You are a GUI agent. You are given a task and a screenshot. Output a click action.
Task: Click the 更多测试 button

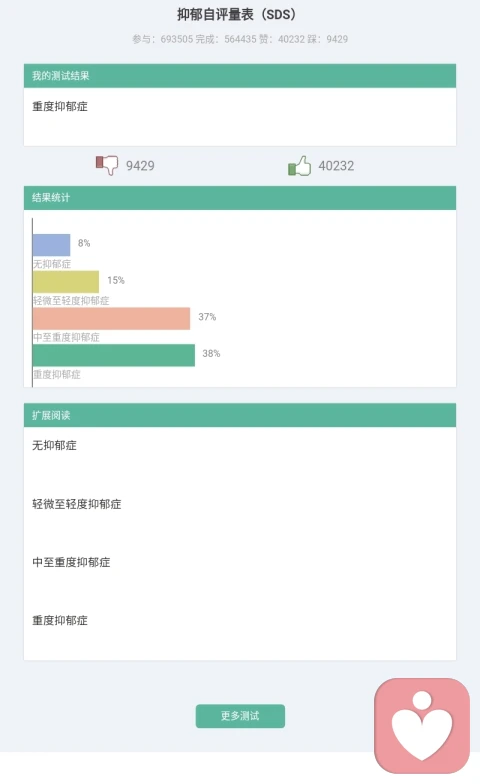coord(240,716)
